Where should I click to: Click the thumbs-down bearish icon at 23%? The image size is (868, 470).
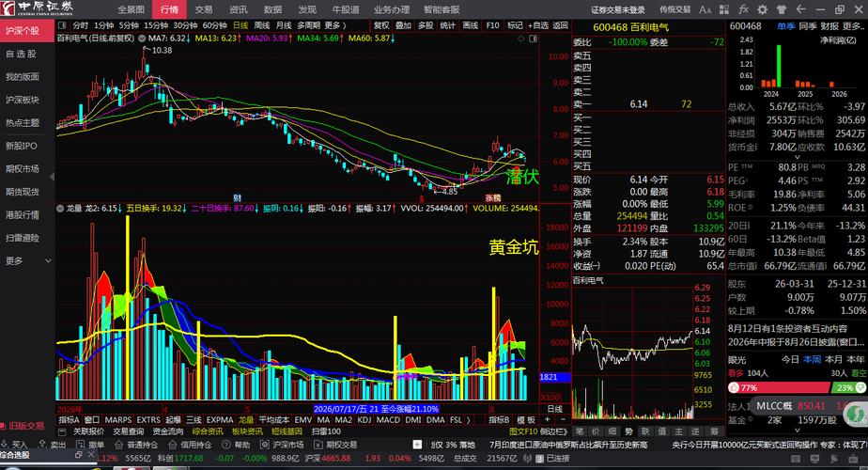[x=860, y=387]
